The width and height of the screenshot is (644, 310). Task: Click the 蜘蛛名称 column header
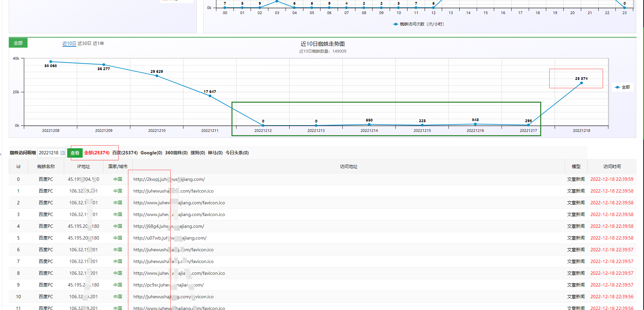pos(46,166)
